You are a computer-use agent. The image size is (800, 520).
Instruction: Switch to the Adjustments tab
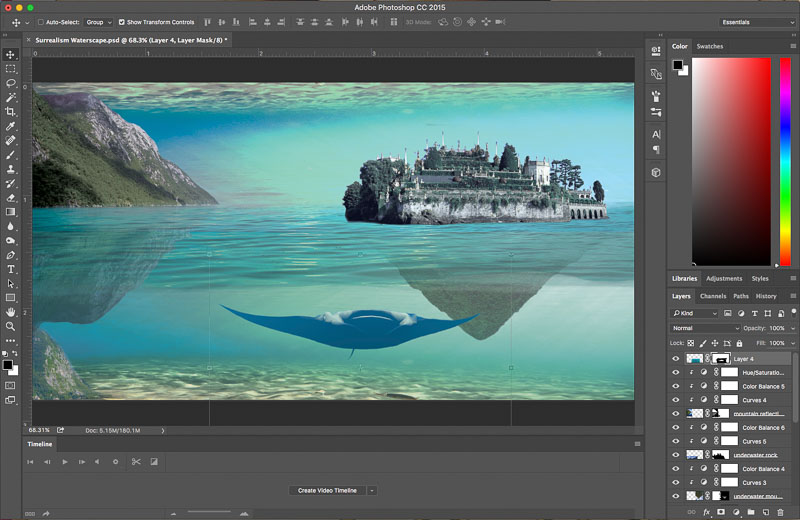click(724, 279)
